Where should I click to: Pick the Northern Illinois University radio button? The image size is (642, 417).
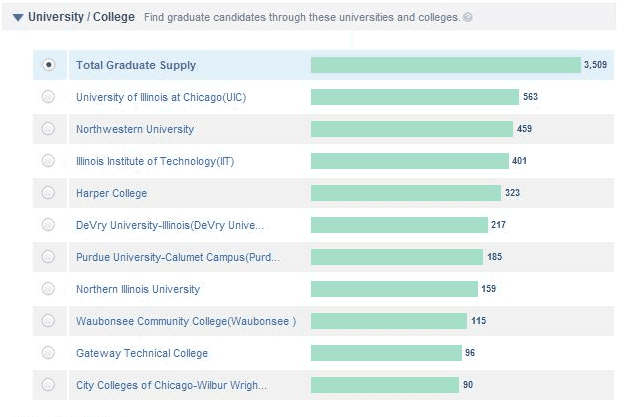point(48,289)
